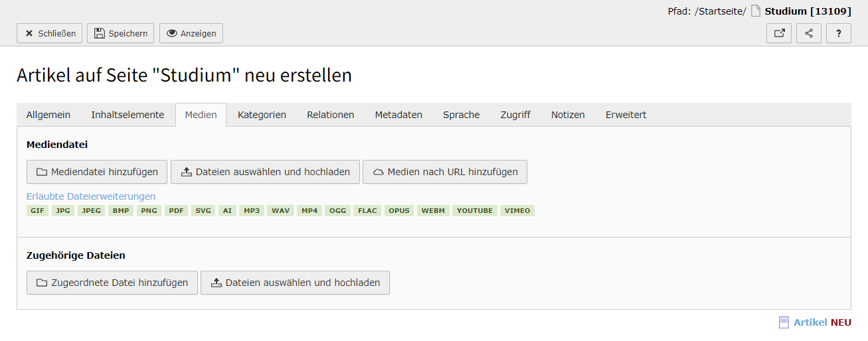Click the VIMEO extension badge
868x341 pixels.
(517, 211)
